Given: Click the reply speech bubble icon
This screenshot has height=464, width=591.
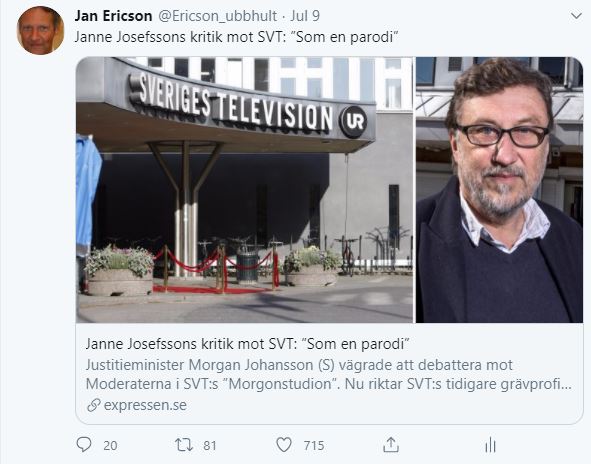Looking at the screenshot, I should tap(84, 445).
